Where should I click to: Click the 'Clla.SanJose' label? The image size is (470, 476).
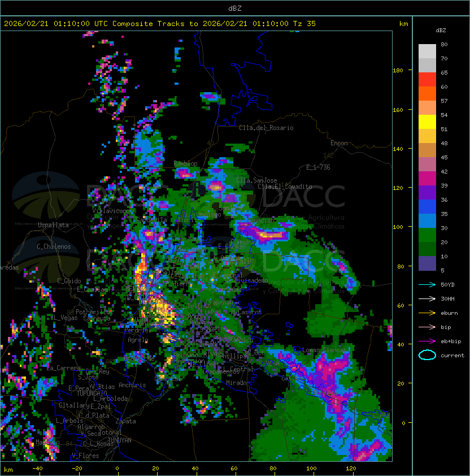click(x=256, y=180)
